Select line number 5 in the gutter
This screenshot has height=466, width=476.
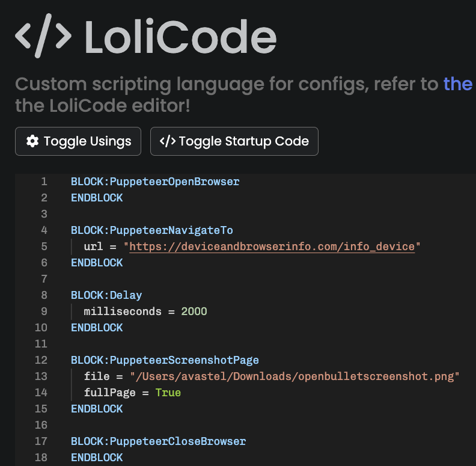(x=44, y=247)
